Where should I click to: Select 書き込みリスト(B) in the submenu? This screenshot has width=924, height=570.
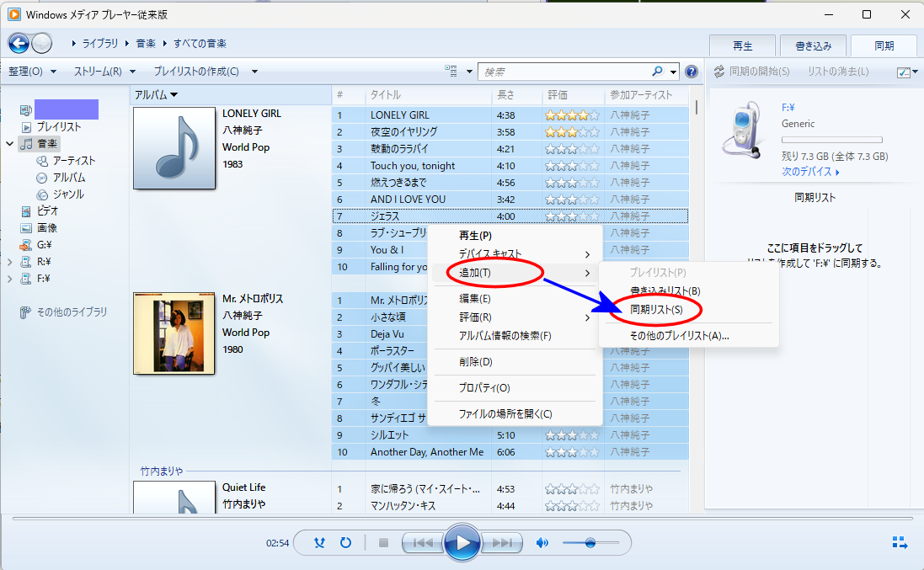[688, 290]
